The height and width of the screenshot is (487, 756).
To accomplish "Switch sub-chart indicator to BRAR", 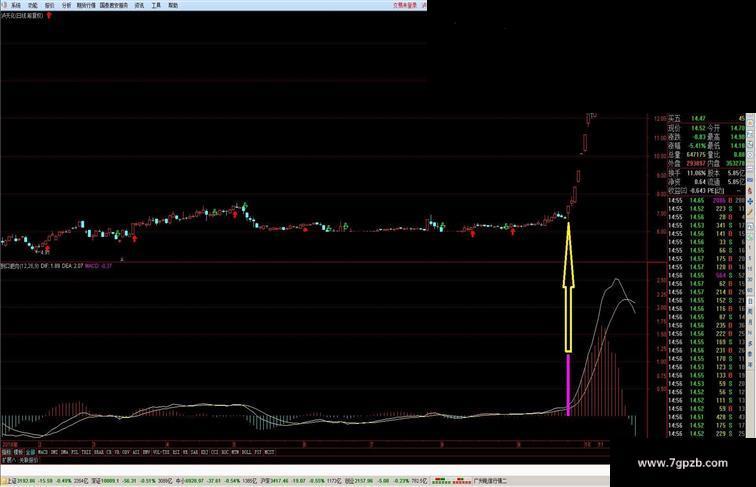I will [x=99, y=452].
